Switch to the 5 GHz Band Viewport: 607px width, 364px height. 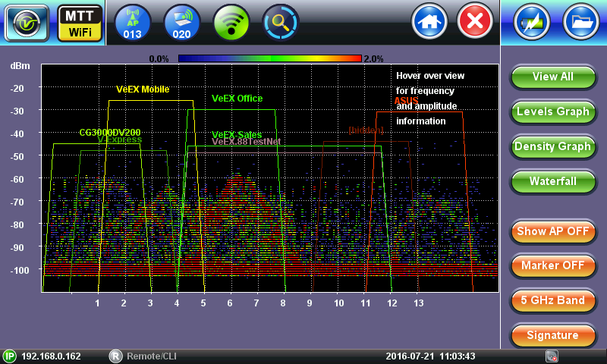(552, 300)
